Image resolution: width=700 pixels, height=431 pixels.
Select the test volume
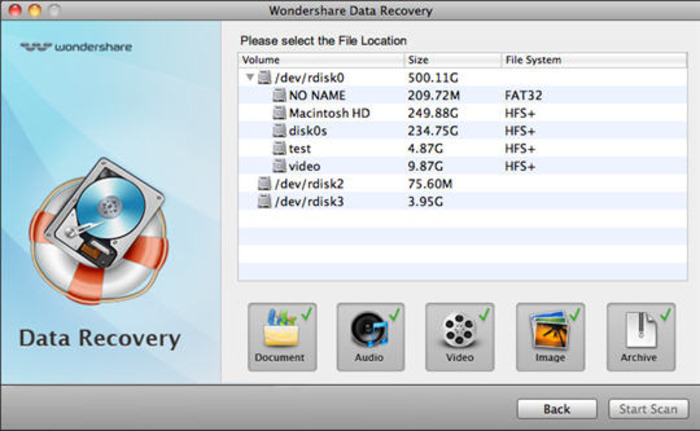point(462,148)
